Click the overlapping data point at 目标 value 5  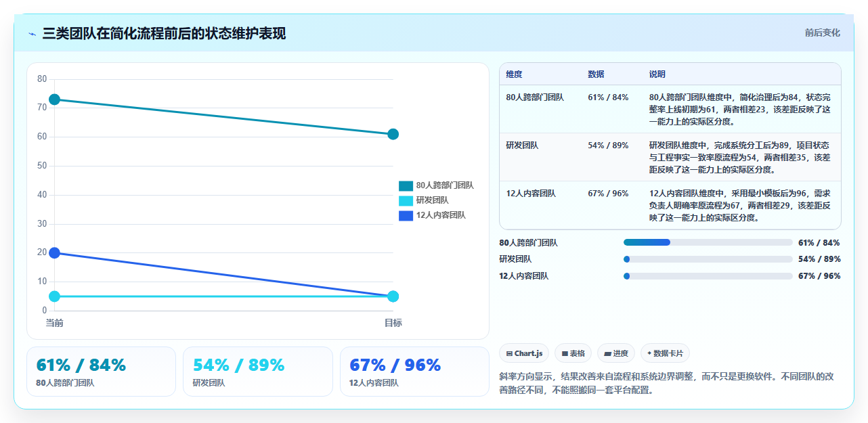click(393, 296)
